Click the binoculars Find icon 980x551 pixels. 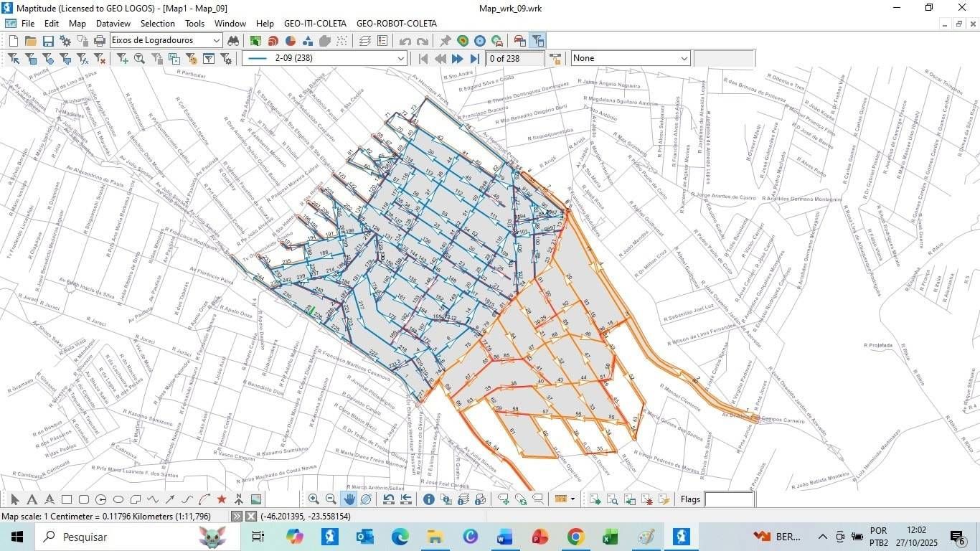point(233,41)
